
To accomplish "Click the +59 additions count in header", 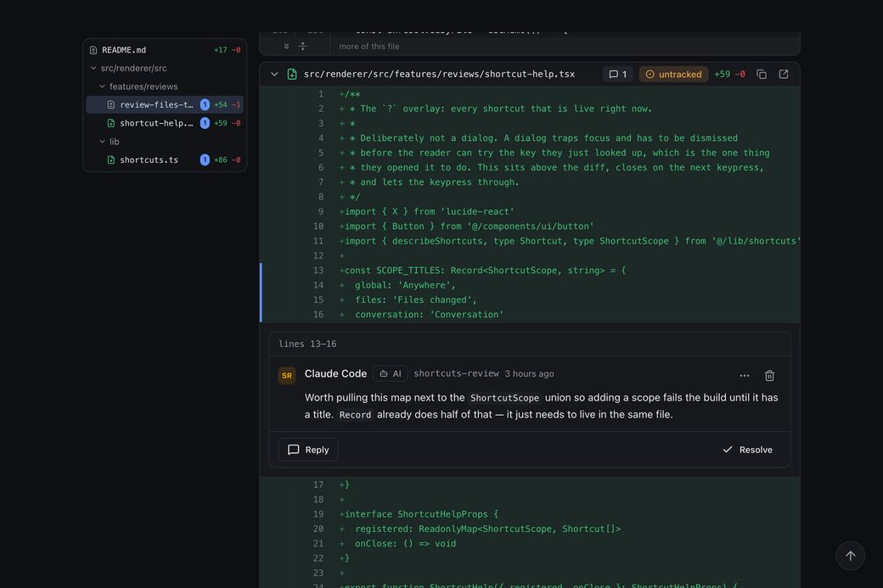I will pyautogui.click(x=722, y=75).
